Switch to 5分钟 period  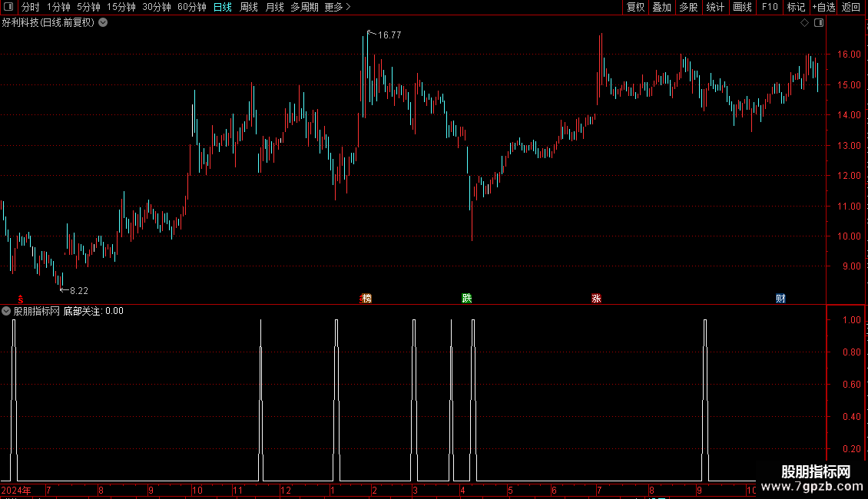pyautogui.click(x=88, y=7)
